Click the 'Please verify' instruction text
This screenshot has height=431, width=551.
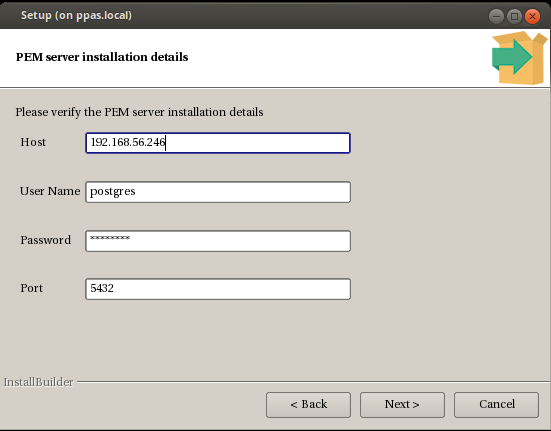click(x=139, y=112)
